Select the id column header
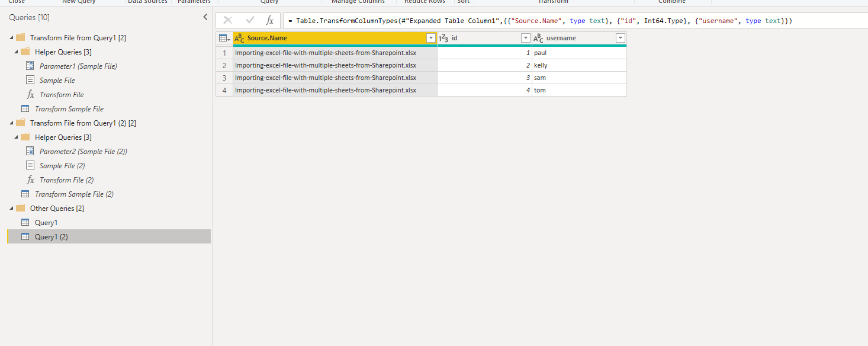868x346 pixels. click(484, 38)
